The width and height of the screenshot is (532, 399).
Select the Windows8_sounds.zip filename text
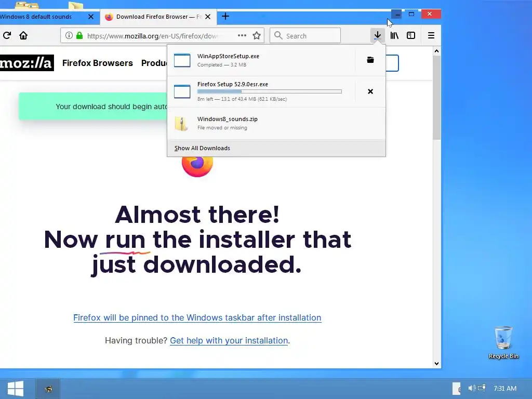(228, 119)
